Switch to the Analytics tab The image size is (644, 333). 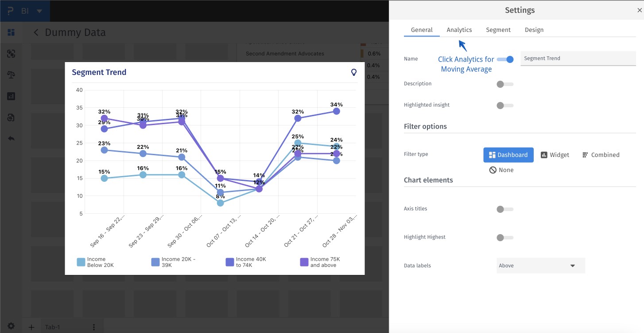(x=459, y=30)
